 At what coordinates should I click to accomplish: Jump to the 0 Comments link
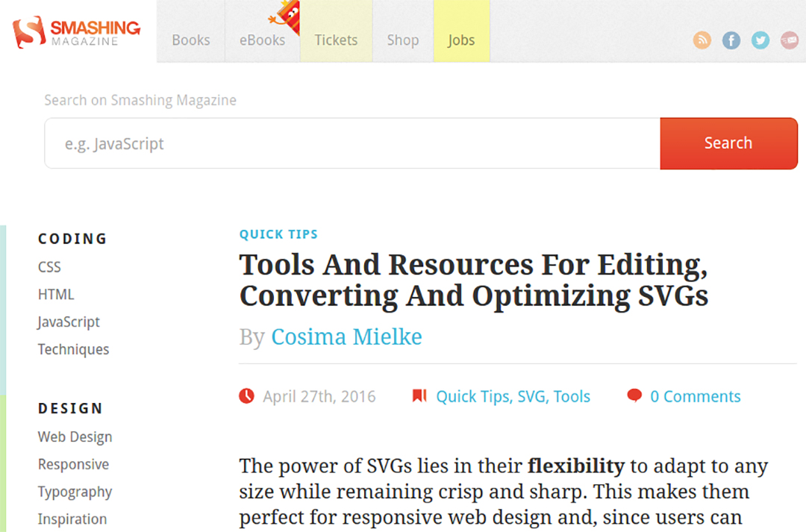click(x=696, y=397)
